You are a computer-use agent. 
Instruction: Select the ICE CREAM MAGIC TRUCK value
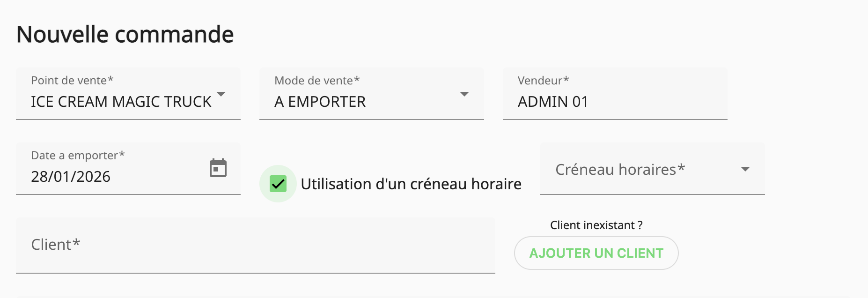(x=121, y=102)
